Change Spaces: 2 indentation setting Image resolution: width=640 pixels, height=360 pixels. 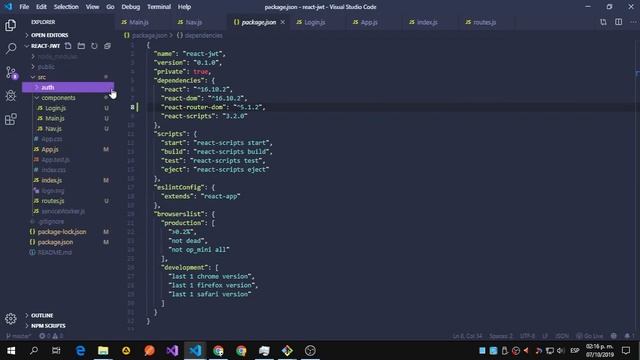[501, 336]
